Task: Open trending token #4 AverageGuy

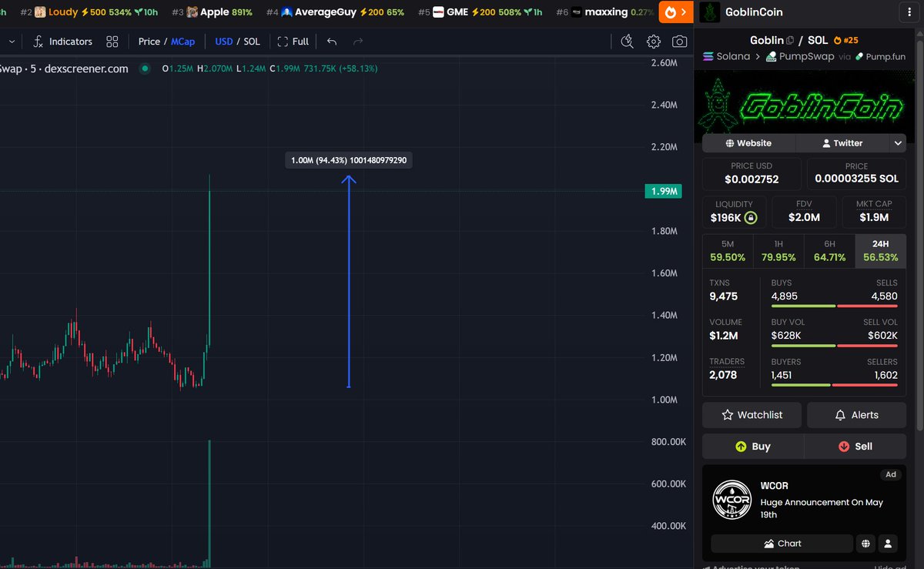Action: pos(335,12)
